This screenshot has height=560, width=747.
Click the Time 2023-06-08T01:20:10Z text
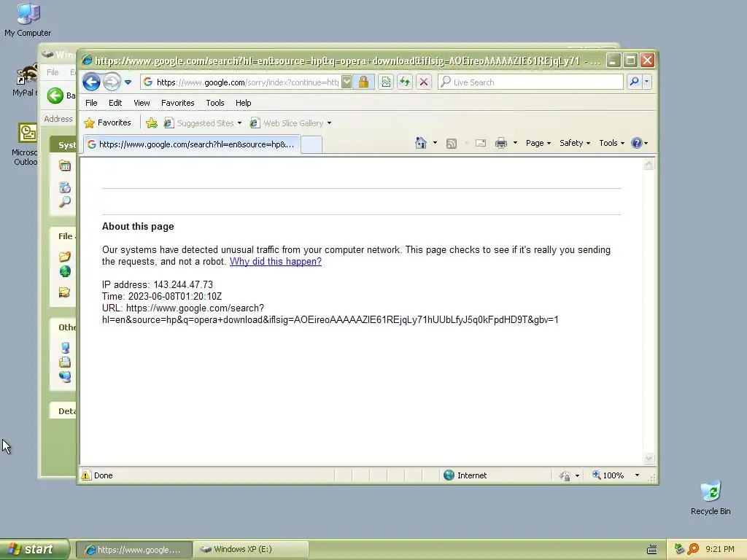[x=162, y=296]
